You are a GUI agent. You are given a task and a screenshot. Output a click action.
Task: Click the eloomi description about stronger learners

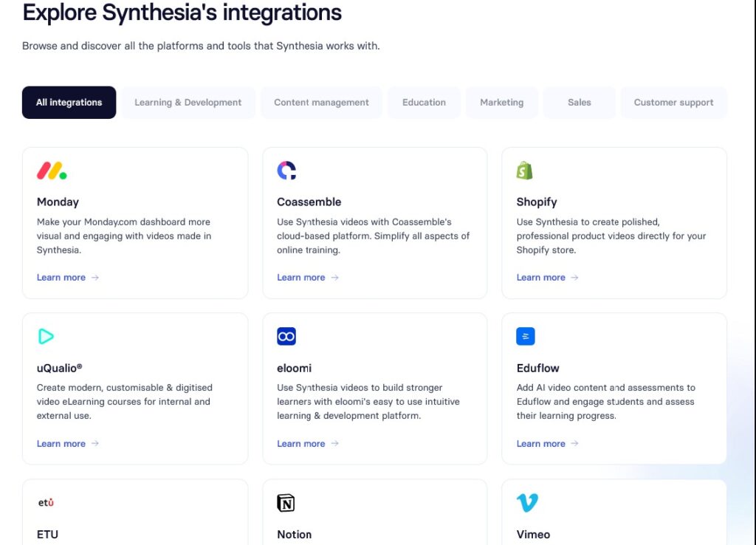[368, 401]
